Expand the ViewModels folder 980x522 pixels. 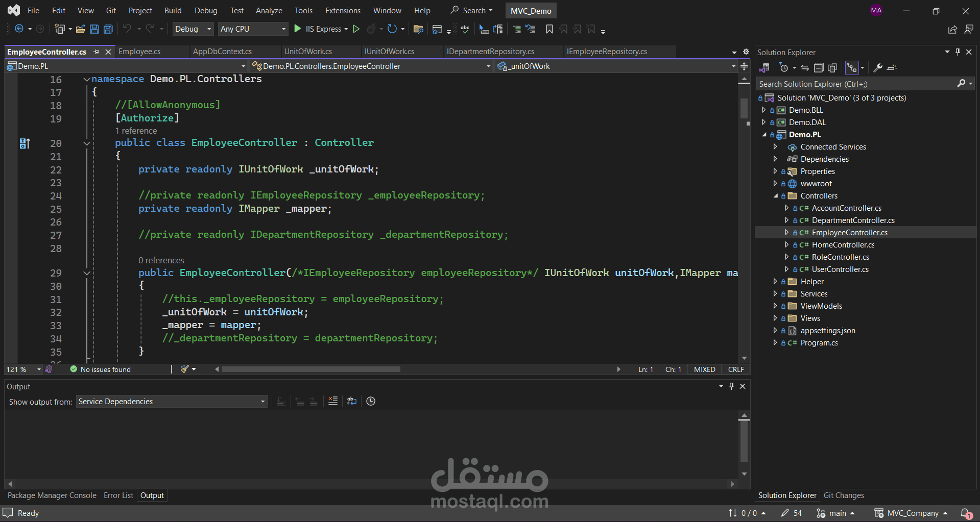coord(776,306)
